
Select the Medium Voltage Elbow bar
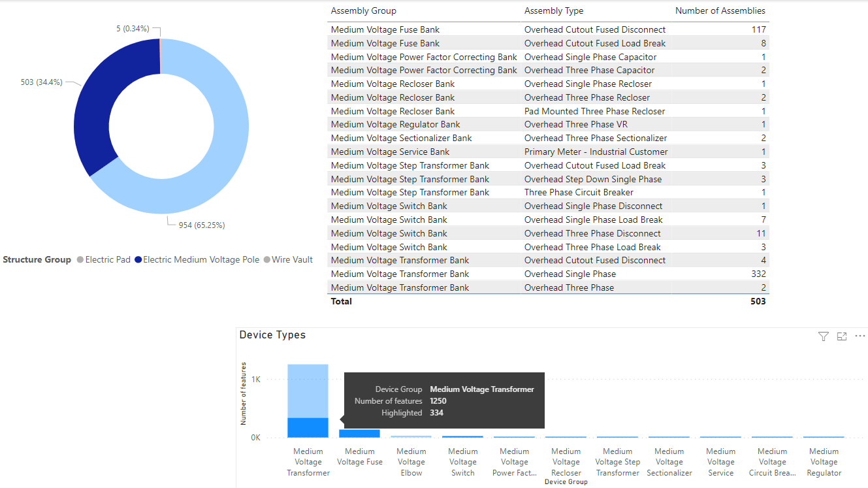(411, 435)
